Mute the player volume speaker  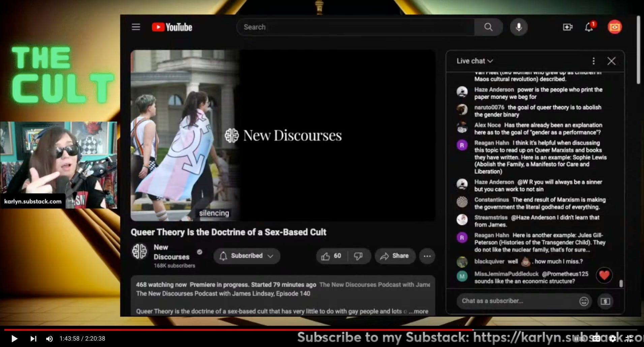click(x=49, y=339)
